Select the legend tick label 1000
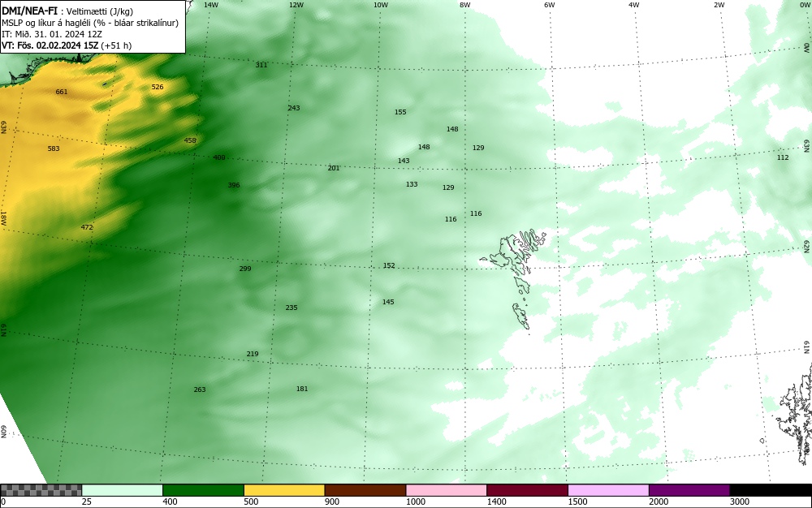This screenshot has height=508, width=812. [415, 502]
